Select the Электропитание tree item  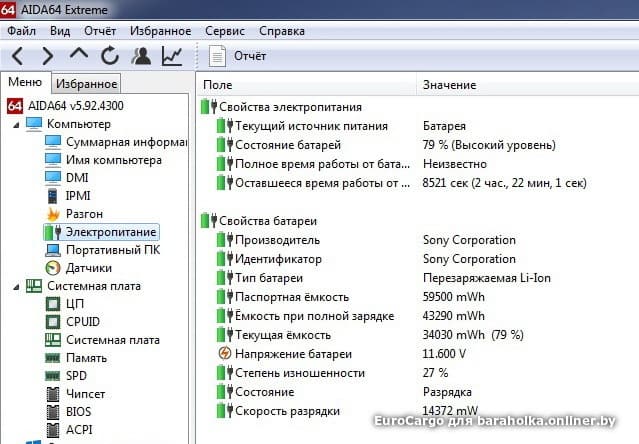[x=101, y=232]
